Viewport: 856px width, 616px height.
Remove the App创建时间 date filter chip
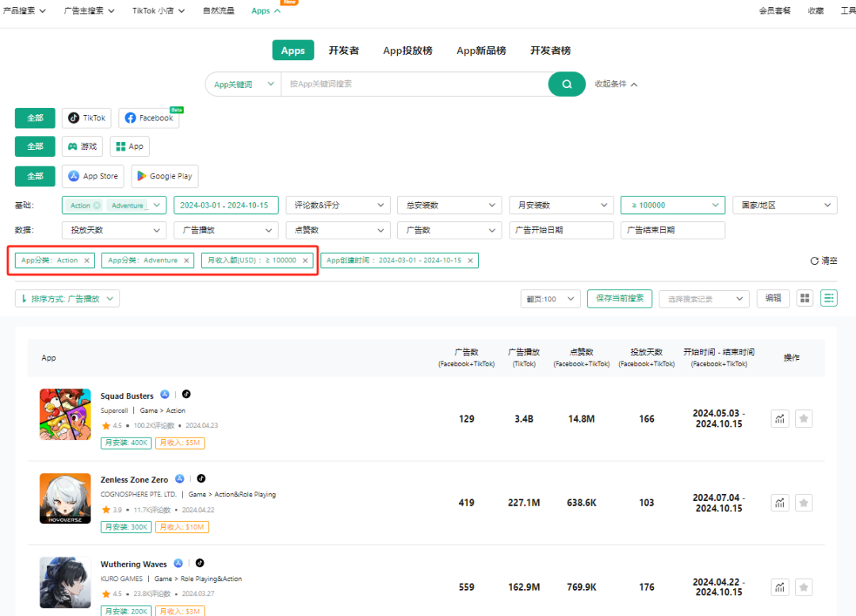coord(470,261)
